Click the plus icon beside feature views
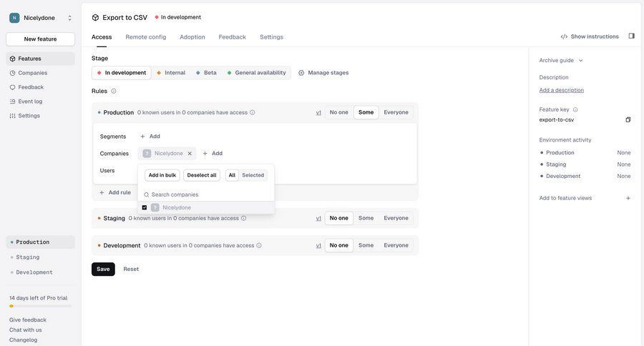This screenshot has height=346, width=644. click(628, 198)
